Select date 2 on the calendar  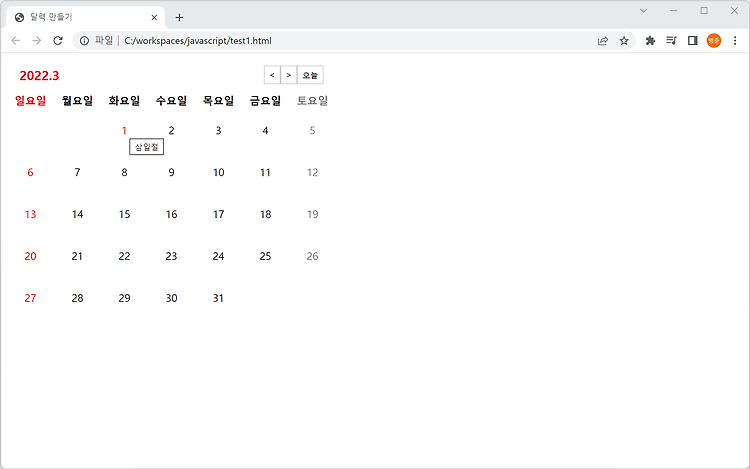pos(171,131)
